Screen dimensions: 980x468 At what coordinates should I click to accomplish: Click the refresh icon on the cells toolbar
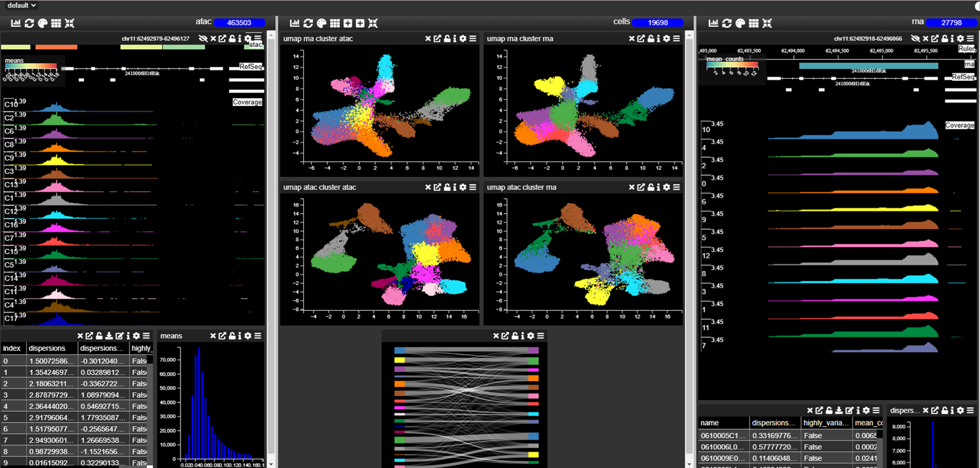point(309,22)
